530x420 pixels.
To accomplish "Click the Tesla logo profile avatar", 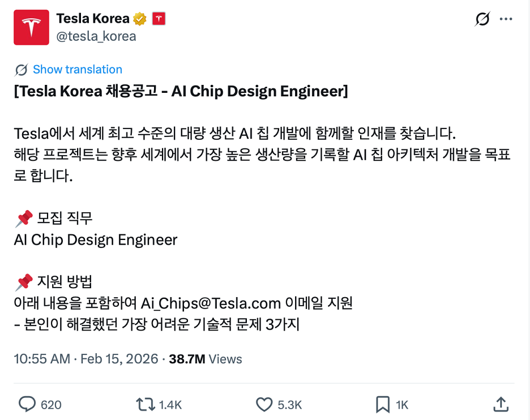I will click(31, 27).
